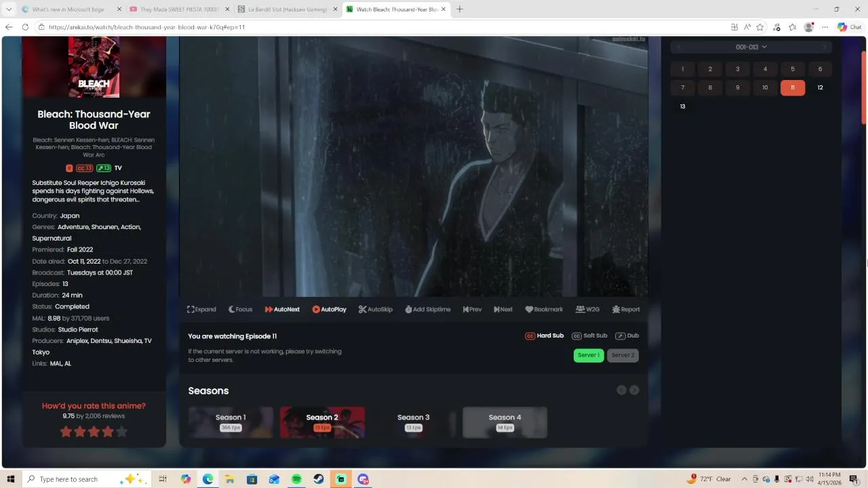Viewport: 868px width, 488px height.
Task: Open File Explorer from the taskbar
Action: [230, 479]
